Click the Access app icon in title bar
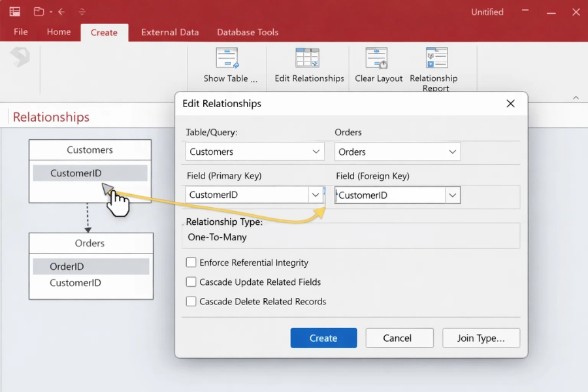 pyautogui.click(x=14, y=12)
